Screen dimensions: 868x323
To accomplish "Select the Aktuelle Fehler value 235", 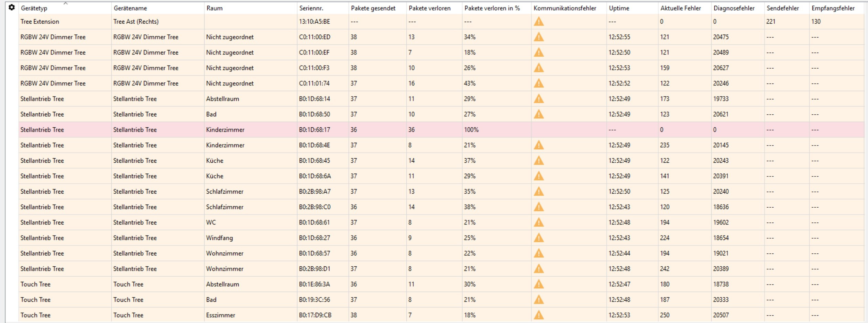I will 664,145.
